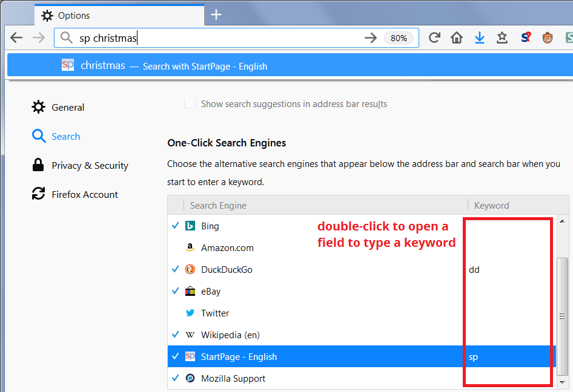
Task: Click the eBay shopping bag icon
Action: point(190,291)
